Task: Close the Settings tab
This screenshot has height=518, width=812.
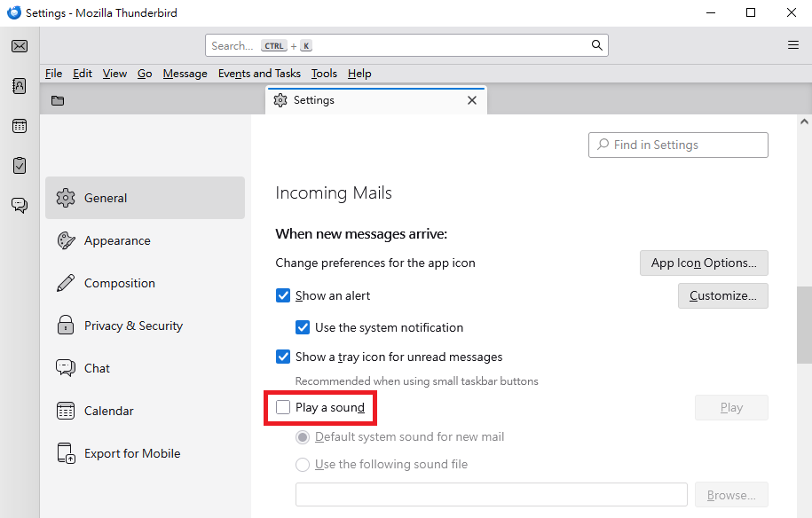Action: (x=472, y=100)
